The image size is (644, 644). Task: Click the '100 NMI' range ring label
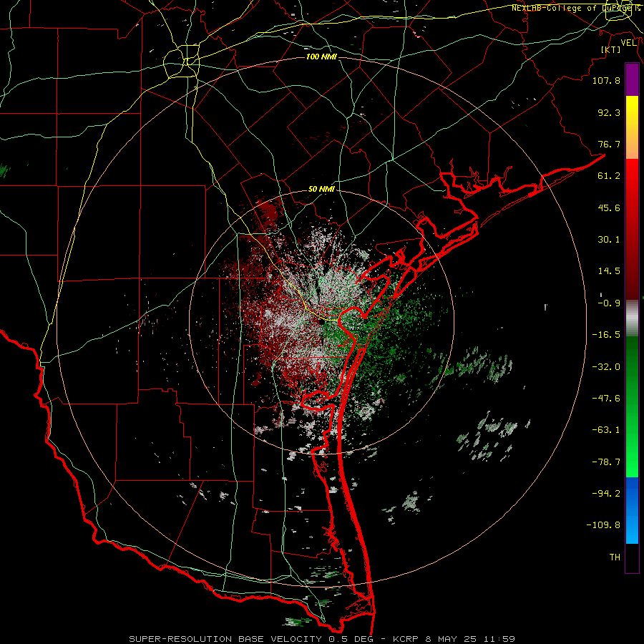pyautogui.click(x=321, y=57)
